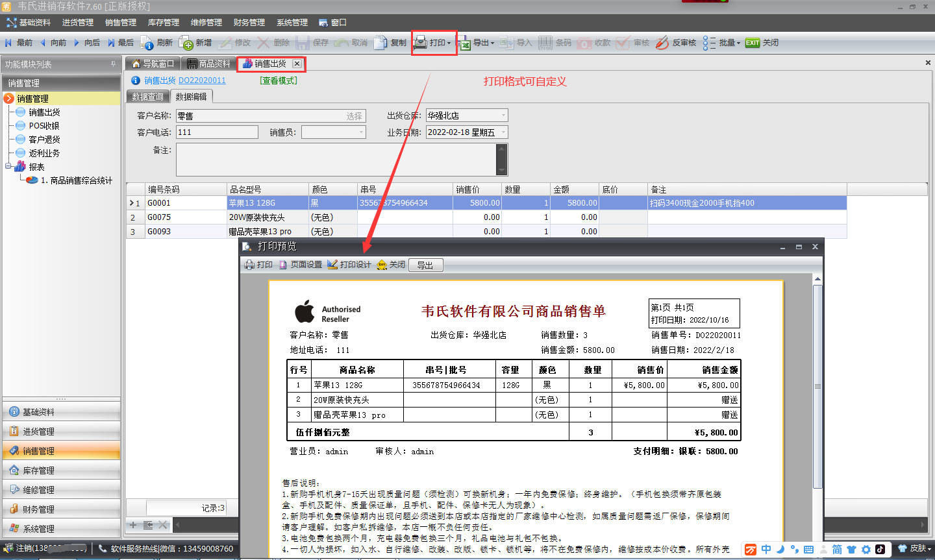Open 销售管理 in the sidebar
Image resolution: width=935 pixels, height=560 pixels.
tap(61, 451)
